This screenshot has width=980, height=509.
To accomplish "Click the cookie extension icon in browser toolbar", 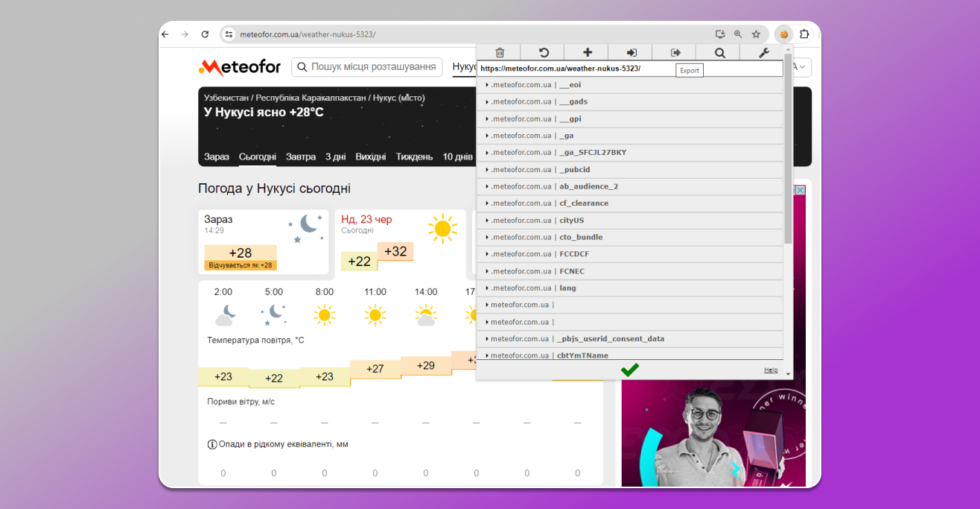I will pos(783,34).
